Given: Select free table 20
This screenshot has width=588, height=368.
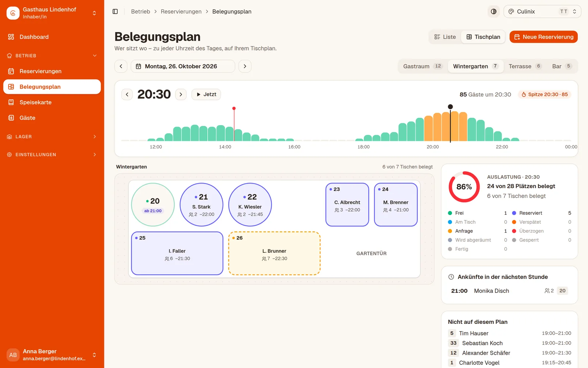Looking at the screenshot, I should [x=153, y=205].
